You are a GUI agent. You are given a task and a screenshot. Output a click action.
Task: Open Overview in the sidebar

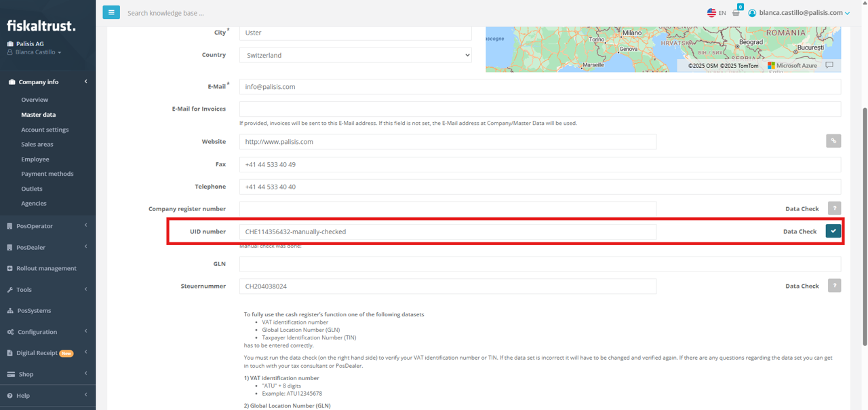coord(35,100)
